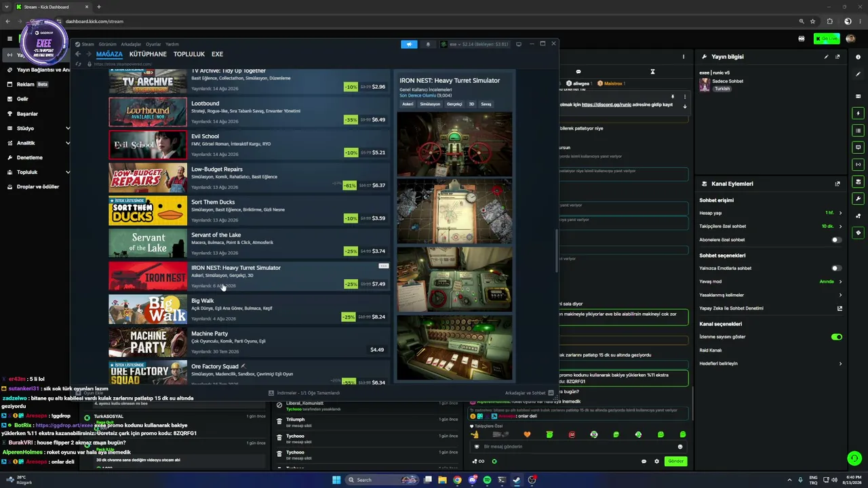Click Steam store page scrollbar
The height and width of the screenshot is (488, 868).
click(556, 251)
